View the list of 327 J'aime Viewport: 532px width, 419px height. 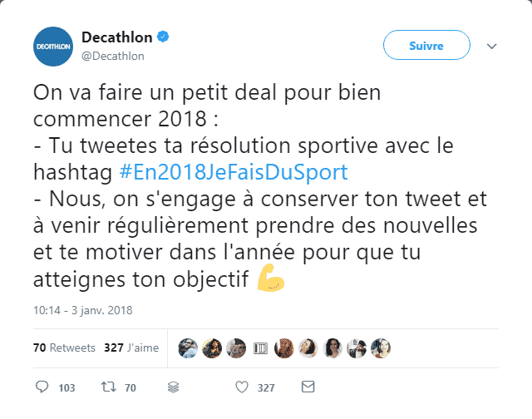131,348
